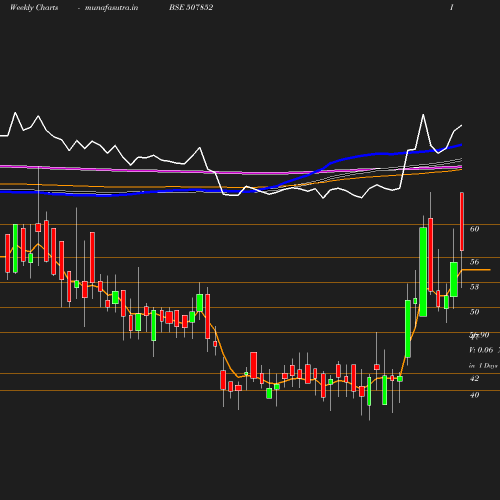The height and width of the screenshot is (500, 500).
Task: Click the "53" price axis label
Action: tap(474, 287)
